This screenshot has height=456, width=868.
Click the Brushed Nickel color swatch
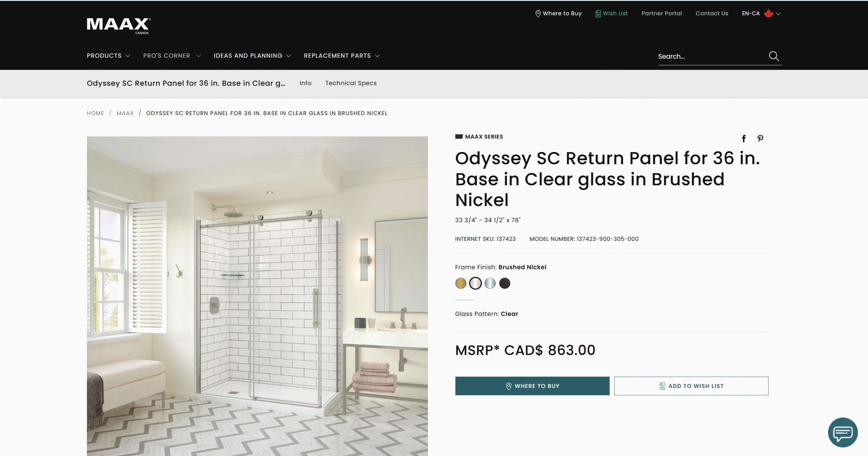pos(476,283)
